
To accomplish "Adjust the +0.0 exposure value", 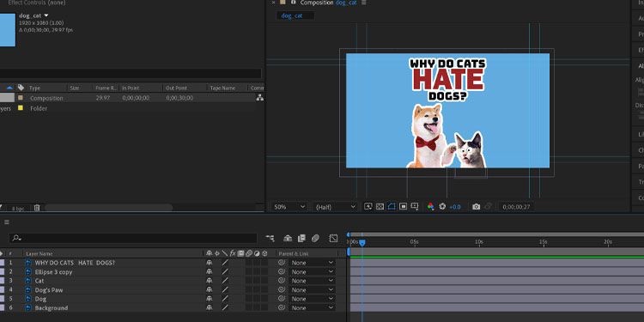I will click(454, 207).
